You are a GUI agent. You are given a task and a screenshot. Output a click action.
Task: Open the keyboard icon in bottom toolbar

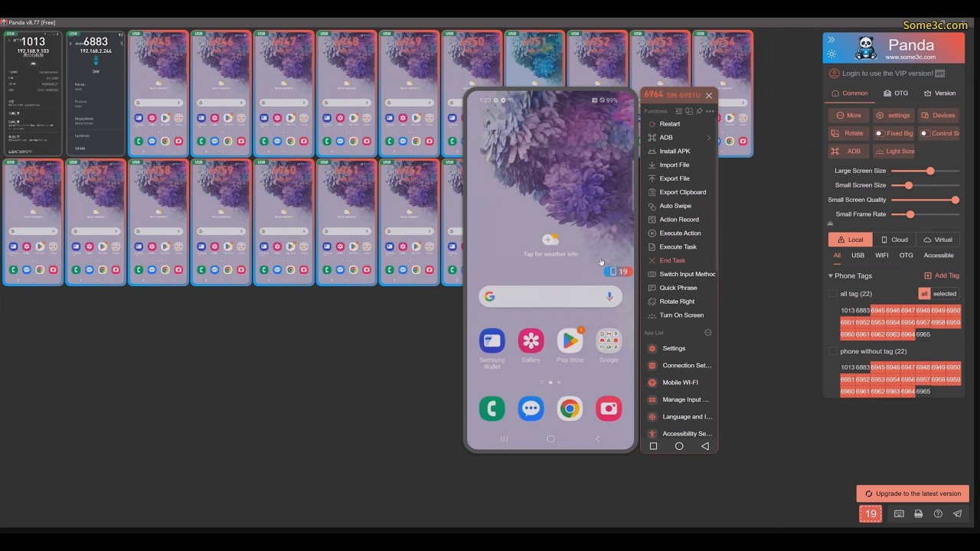point(899,514)
